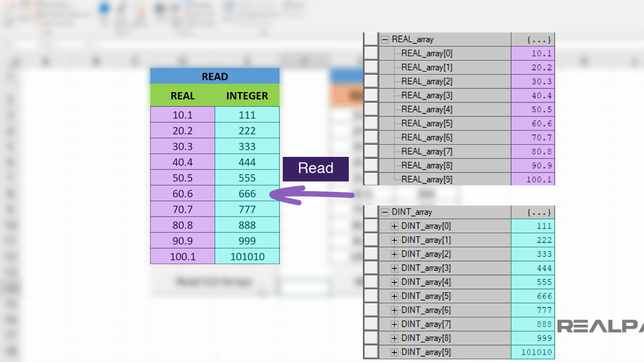
Task: Expand DINT_array[5] element
Action: coord(395,296)
